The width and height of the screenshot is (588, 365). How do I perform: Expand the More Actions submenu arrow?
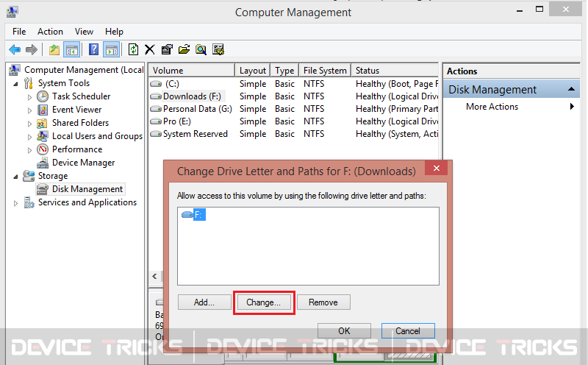[x=572, y=107]
